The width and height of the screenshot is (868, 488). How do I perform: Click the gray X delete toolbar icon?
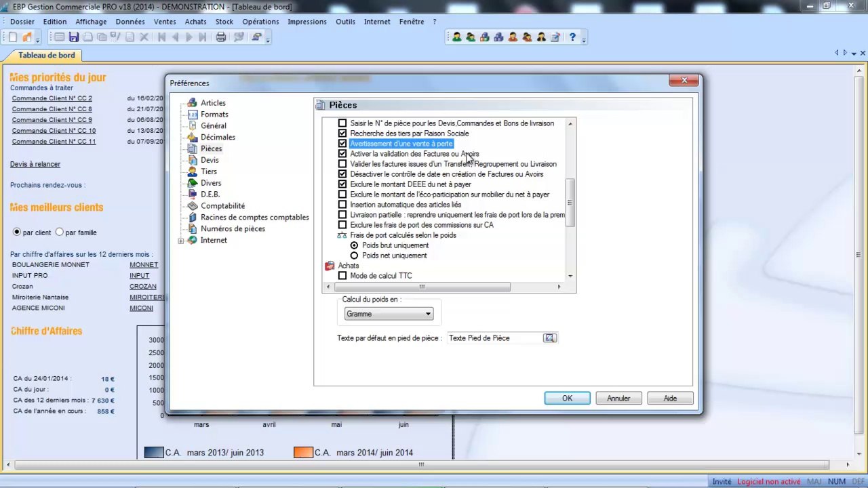[144, 37]
